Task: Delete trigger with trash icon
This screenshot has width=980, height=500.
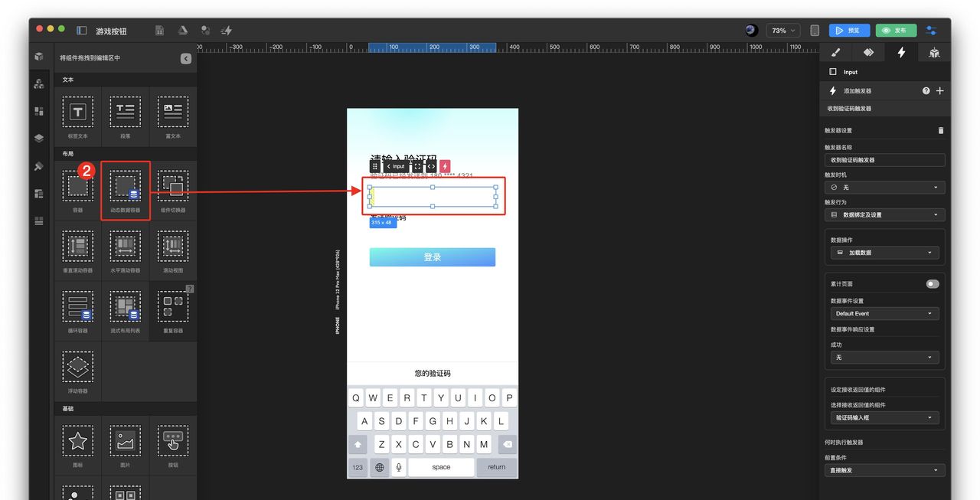Action: [x=941, y=130]
